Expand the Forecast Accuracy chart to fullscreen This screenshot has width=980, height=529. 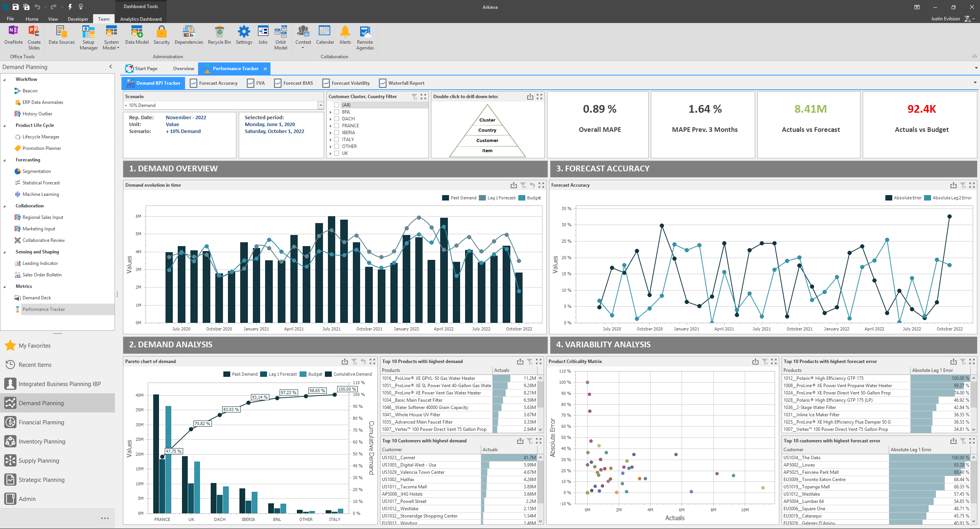tap(972, 185)
